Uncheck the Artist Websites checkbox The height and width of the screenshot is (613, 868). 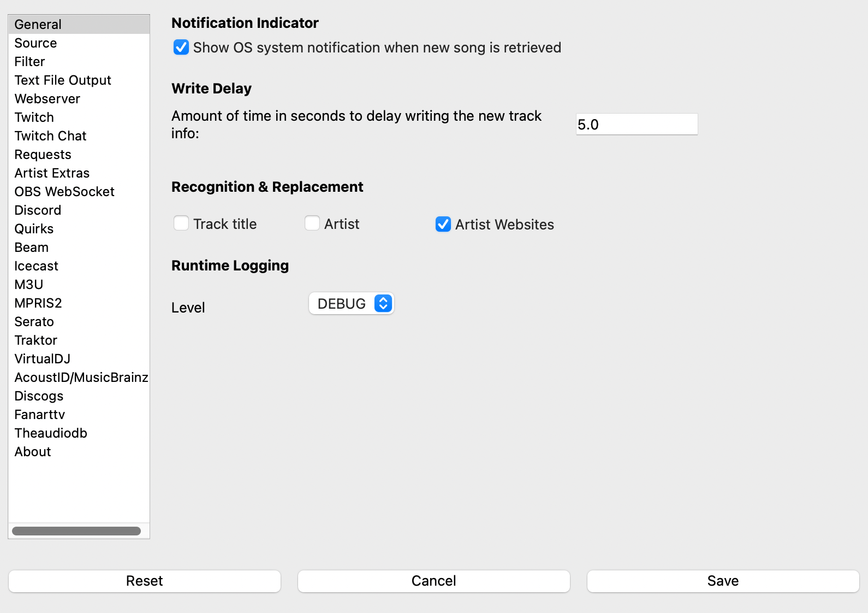pyautogui.click(x=443, y=224)
